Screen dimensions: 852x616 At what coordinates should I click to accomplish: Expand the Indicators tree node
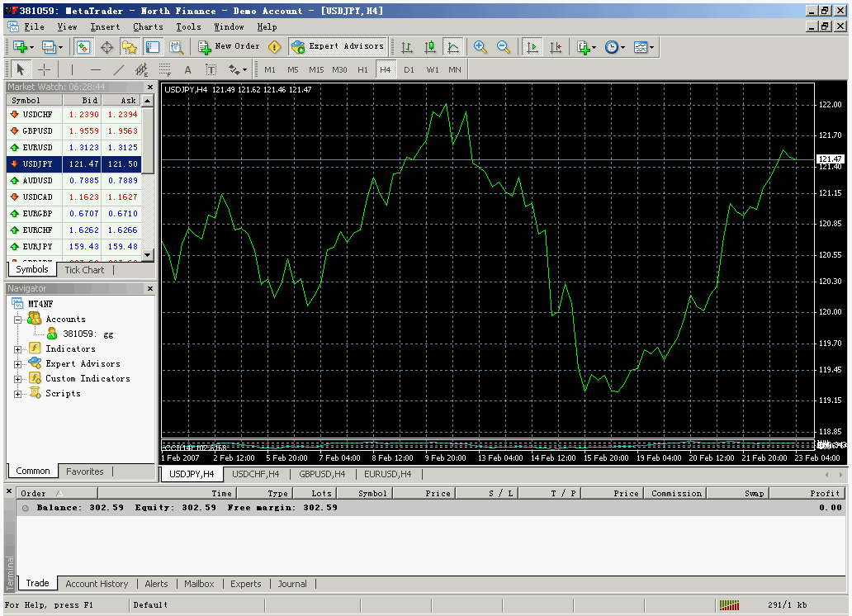pos(18,349)
